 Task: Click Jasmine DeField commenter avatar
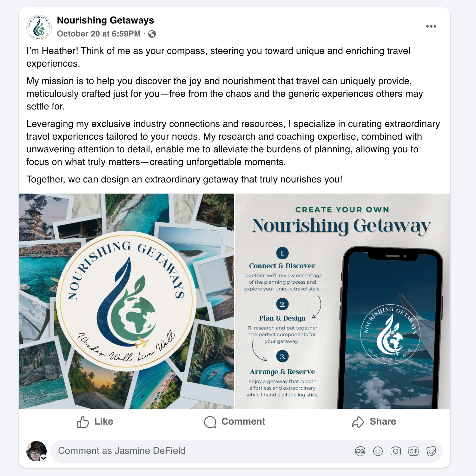click(x=36, y=451)
